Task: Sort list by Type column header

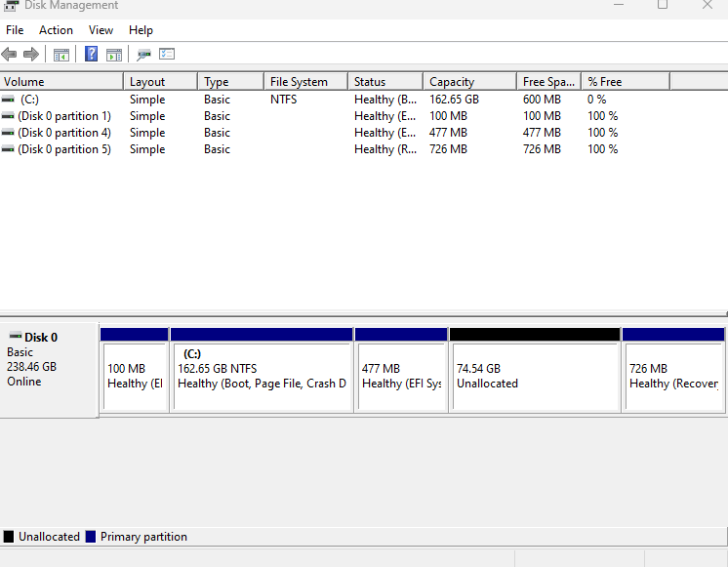Action: coord(230,82)
